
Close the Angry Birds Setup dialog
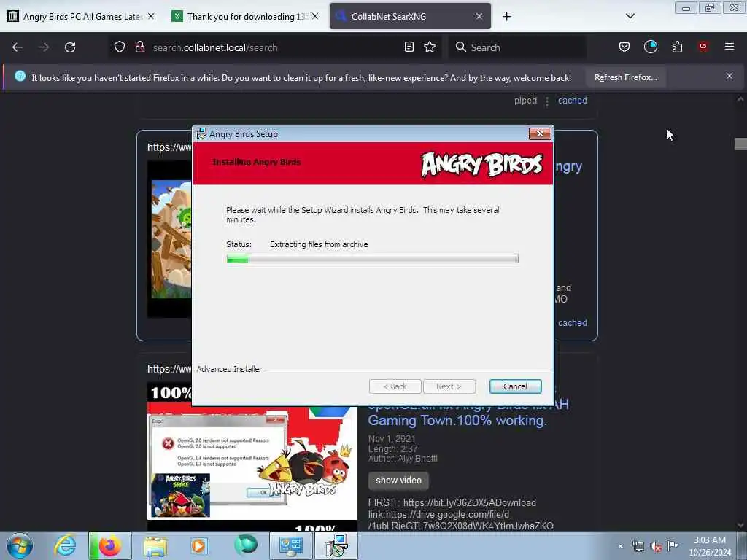[x=540, y=134]
